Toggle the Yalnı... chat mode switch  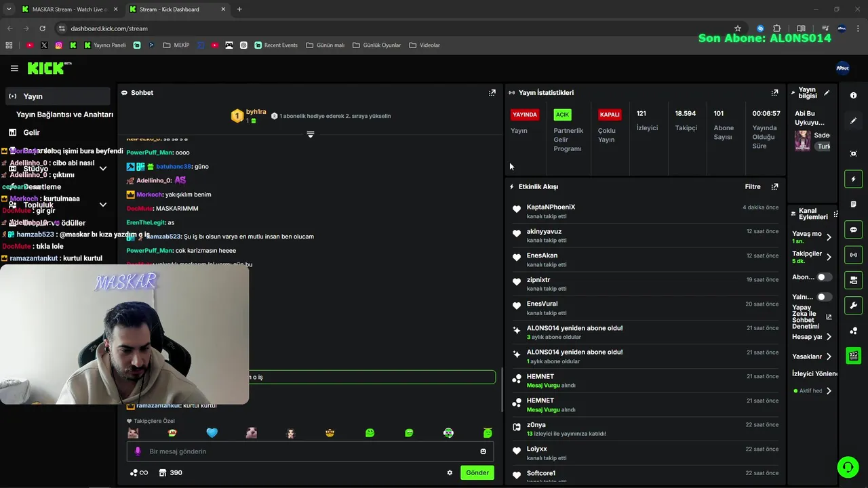pyautogui.click(x=824, y=297)
